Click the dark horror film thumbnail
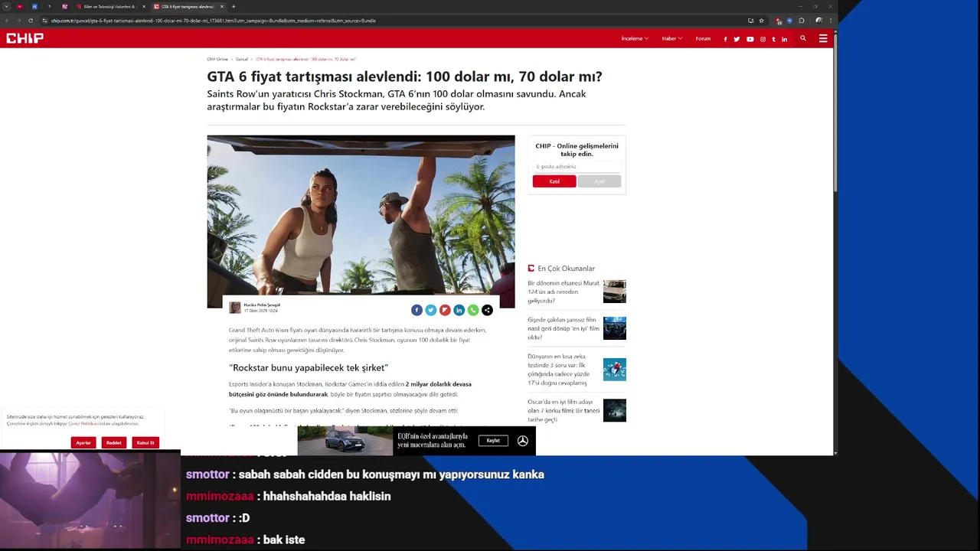980x551 pixels. (x=615, y=410)
